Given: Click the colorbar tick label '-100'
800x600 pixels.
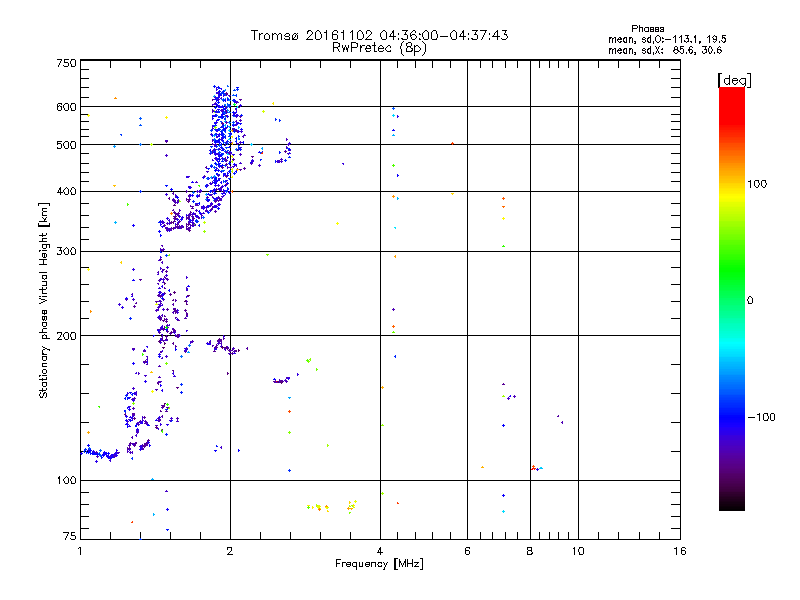Looking at the screenshot, I should pos(761,417).
